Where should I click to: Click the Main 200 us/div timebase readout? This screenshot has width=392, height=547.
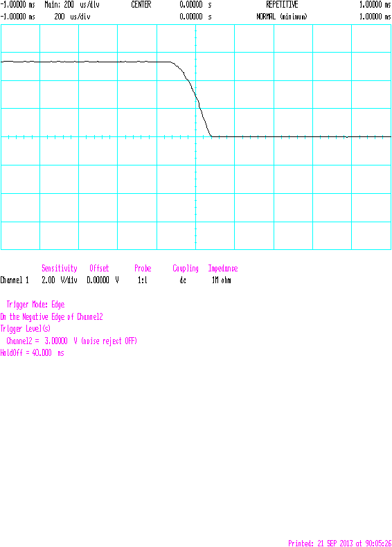pyautogui.click(x=72, y=5)
